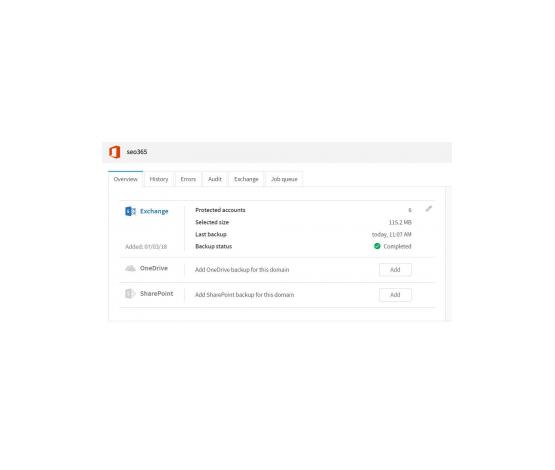Image resolution: width=555 pixels, height=470 pixels.
Task: Click the green Completed status checkmark
Action: pos(377,246)
